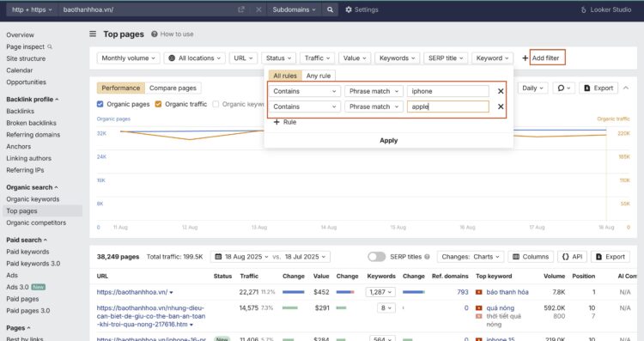Click the báo thanh hóa top keyword
Viewport: 644px width, 341px height.
coord(507,292)
